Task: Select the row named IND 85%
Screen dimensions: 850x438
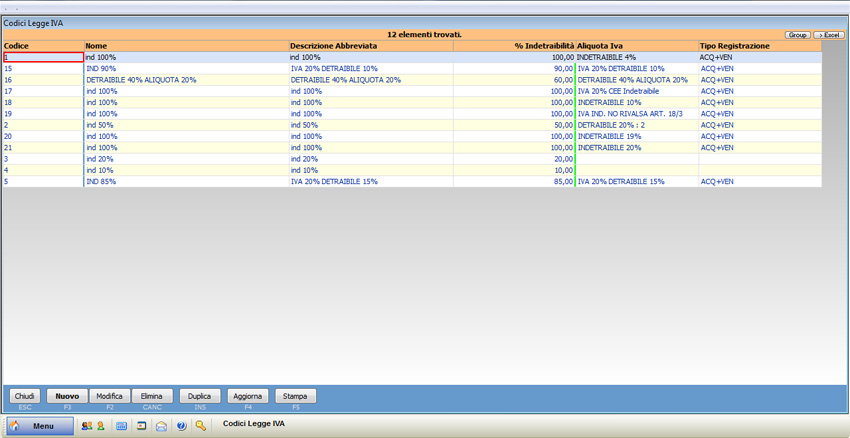Action: pyautogui.click(x=101, y=182)
